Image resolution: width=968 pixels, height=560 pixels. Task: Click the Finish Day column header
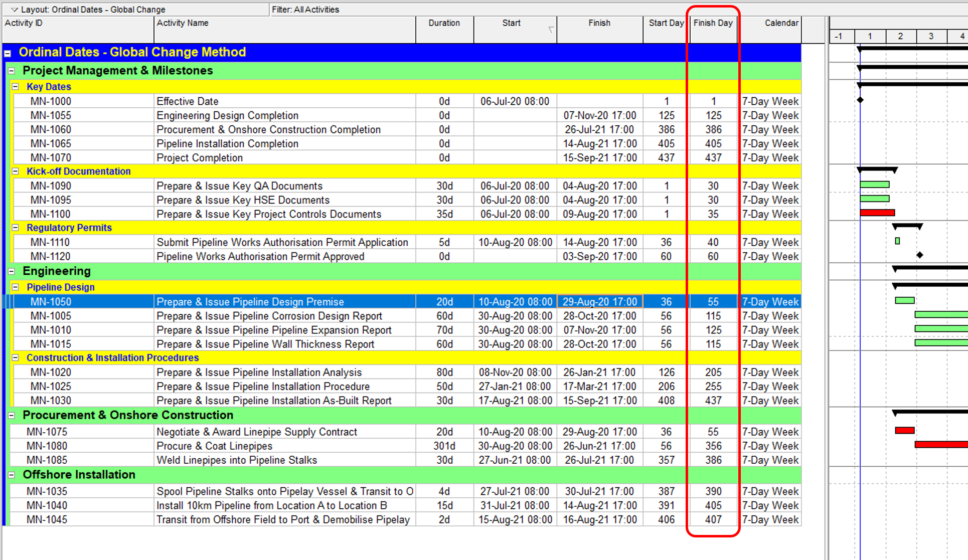pyautogui.click(x=713, y=30)
